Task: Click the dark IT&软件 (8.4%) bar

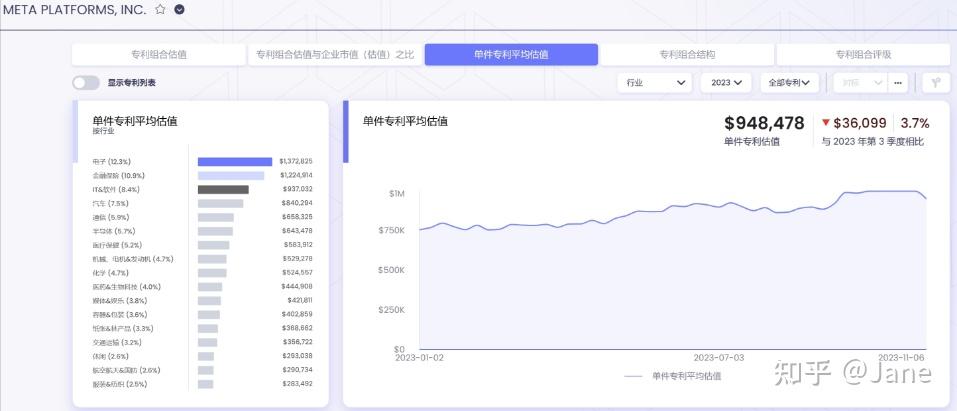Action: pos(223,190)
